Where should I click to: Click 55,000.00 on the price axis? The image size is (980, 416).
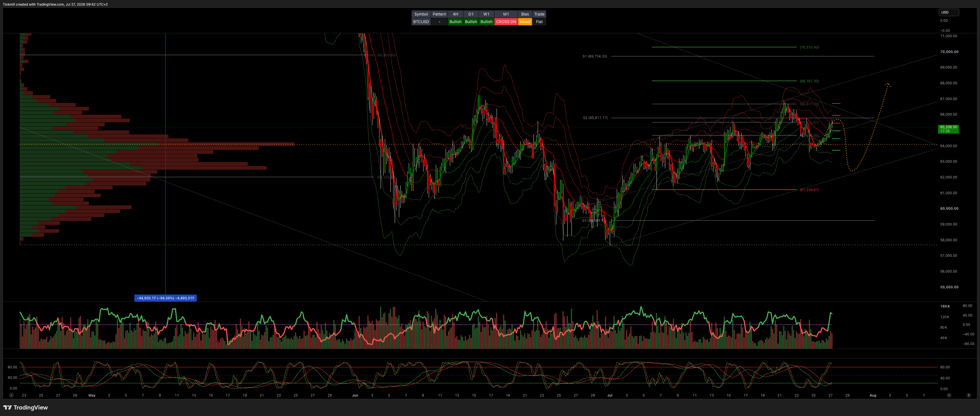pyautogui.click(x=949, y=287)
